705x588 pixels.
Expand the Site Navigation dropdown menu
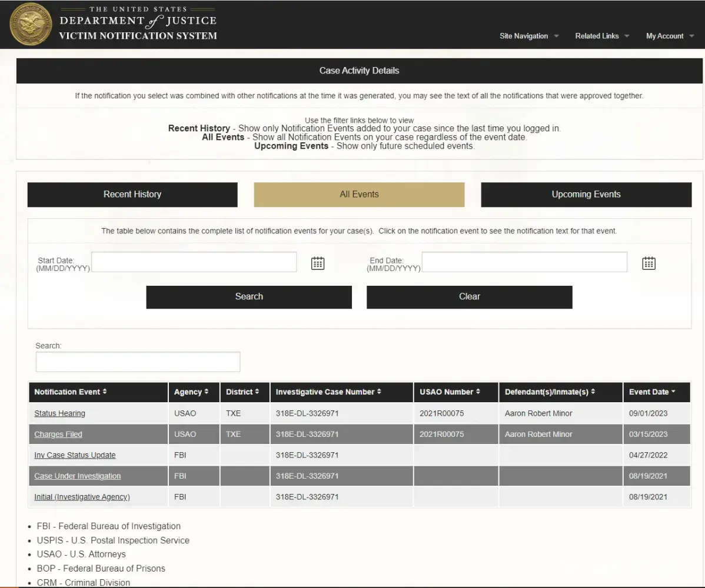pyautogui.click(x=528, y=36)
